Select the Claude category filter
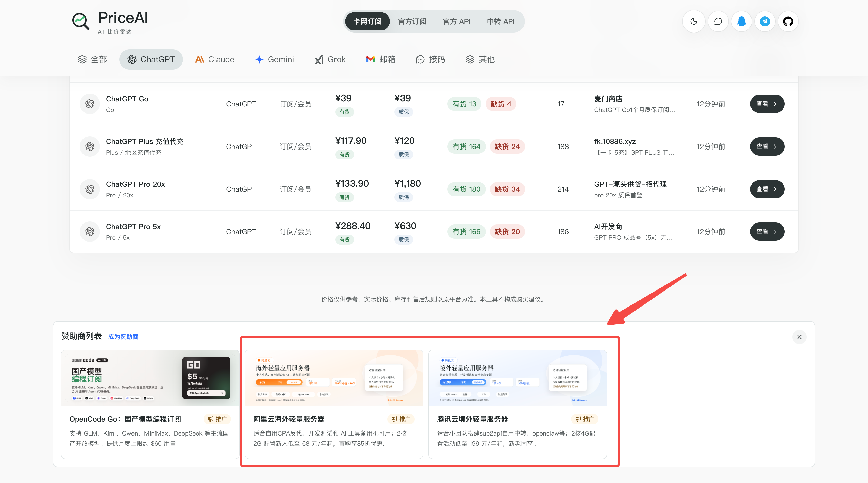 (215, 59)
